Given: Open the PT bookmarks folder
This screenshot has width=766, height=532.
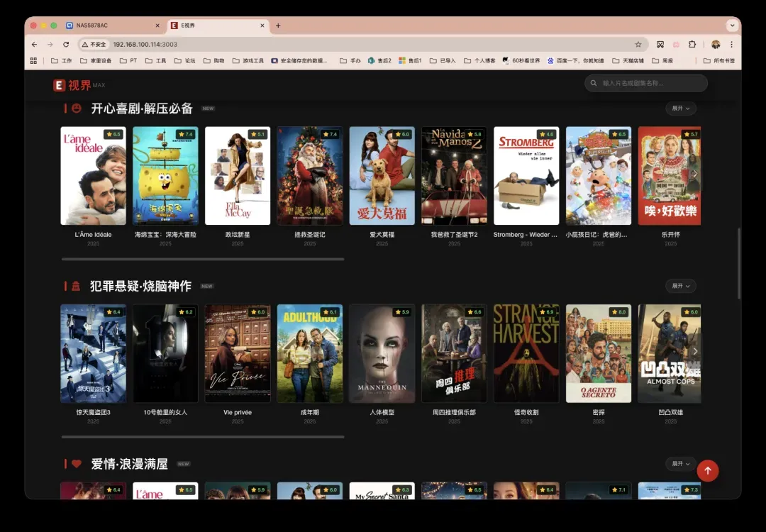Looking at the screenshot, I should pyautogui.click(x=128, y=60).
